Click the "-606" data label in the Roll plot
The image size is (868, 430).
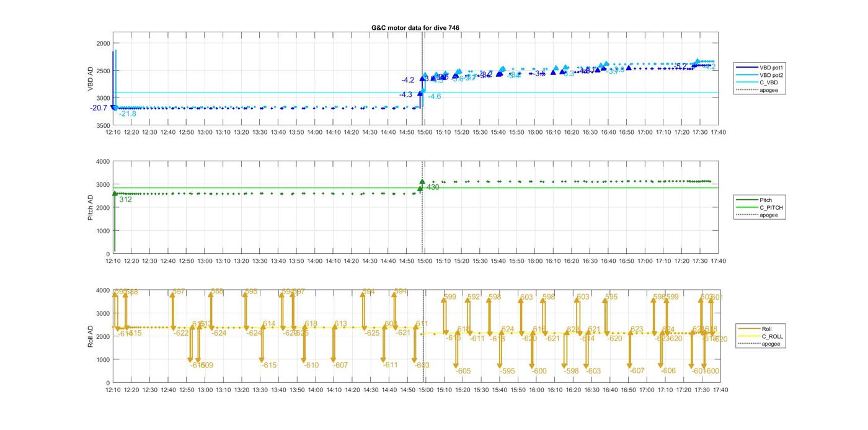click(x=668, y=370)
